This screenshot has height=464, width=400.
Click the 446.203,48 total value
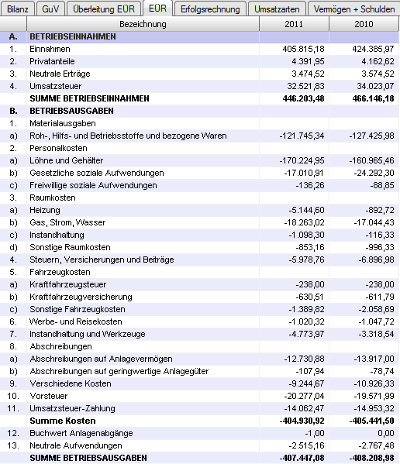tap(303, 98)
